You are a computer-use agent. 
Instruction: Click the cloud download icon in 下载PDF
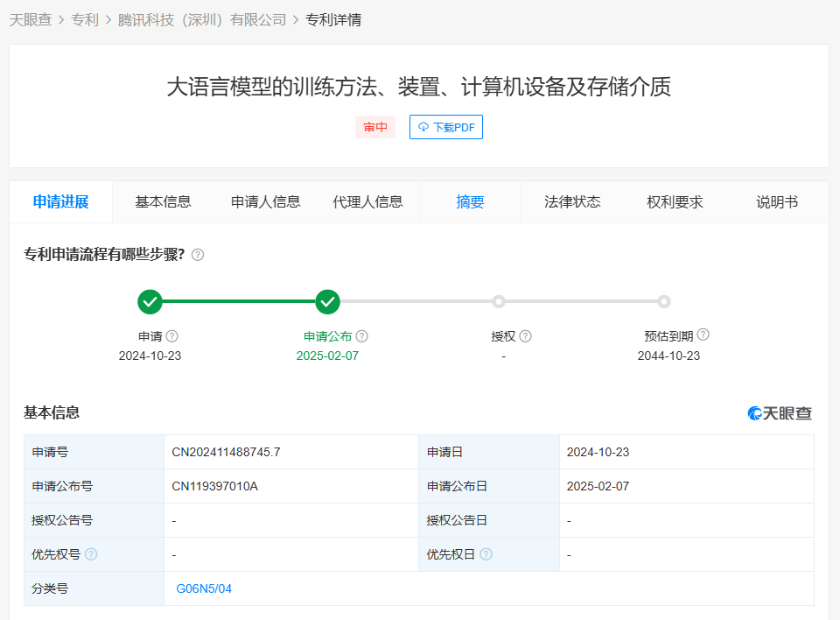tap(423, 127)
